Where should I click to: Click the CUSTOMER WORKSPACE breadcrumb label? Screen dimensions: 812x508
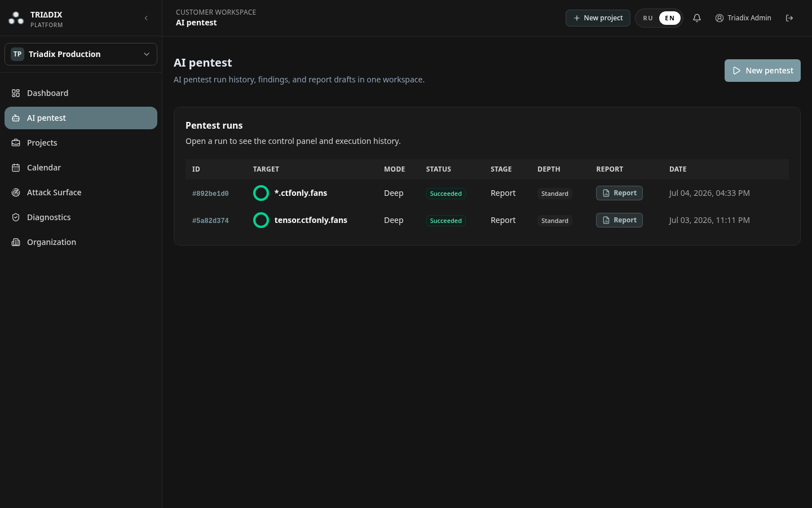216,12
